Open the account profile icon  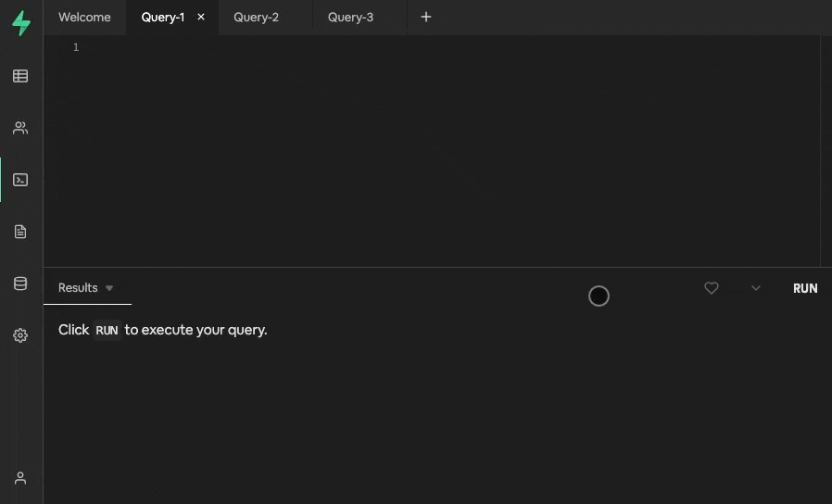(x=20, y=478)
